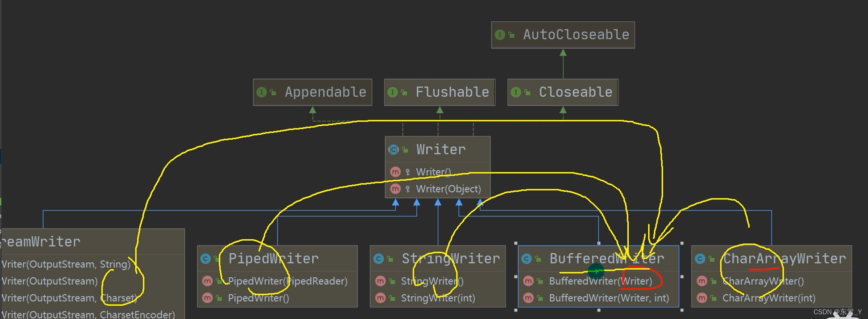
Task: Select the StringWriter() constructor text
Action: coord(432,281)
